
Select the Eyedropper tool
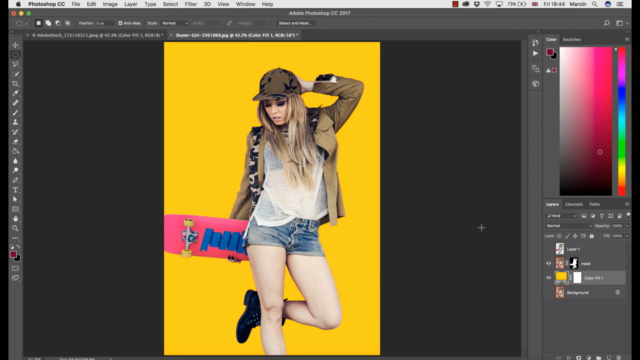point(16,93)
